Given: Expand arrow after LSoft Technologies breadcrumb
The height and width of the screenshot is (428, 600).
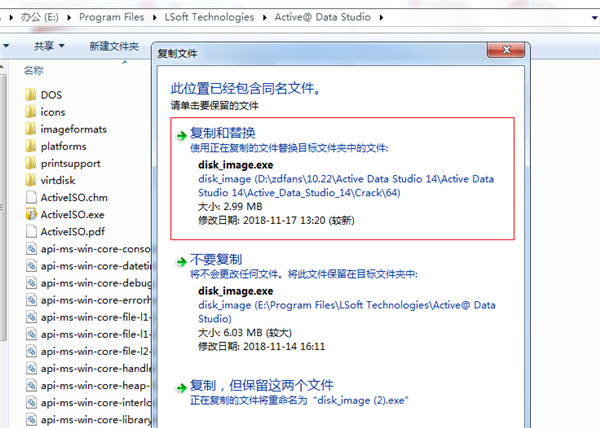Looking at the screenshot, I should click(264, 18).
